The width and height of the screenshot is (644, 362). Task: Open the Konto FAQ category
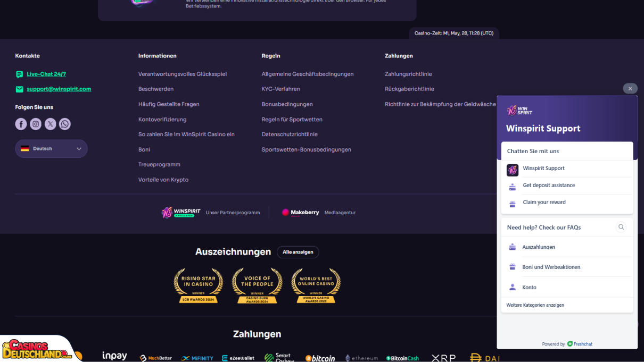[567, 288]
